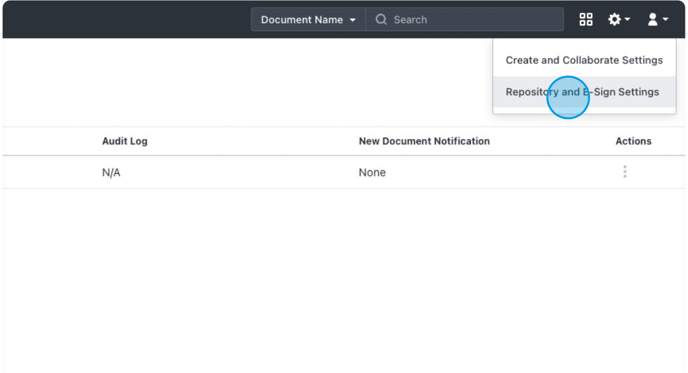Click the Actions column header
This screenshot has height=373, width=688.
tap(633, 141)
